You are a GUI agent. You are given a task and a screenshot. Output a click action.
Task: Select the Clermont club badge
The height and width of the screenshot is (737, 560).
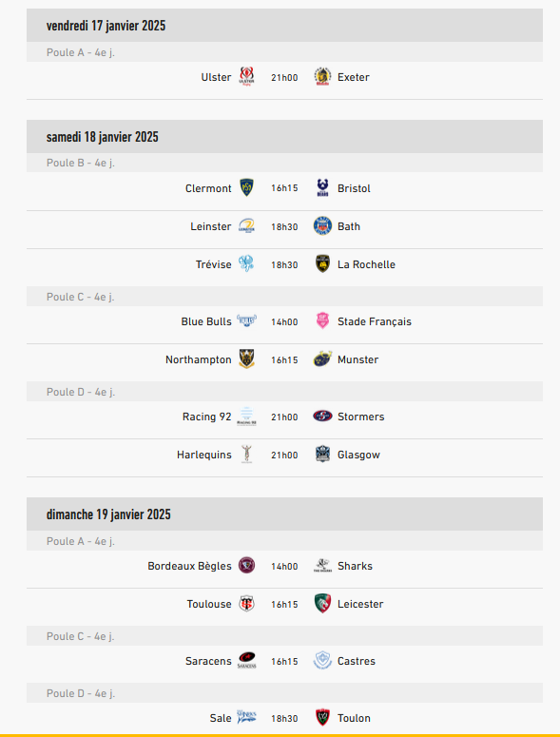pos(246,187)
